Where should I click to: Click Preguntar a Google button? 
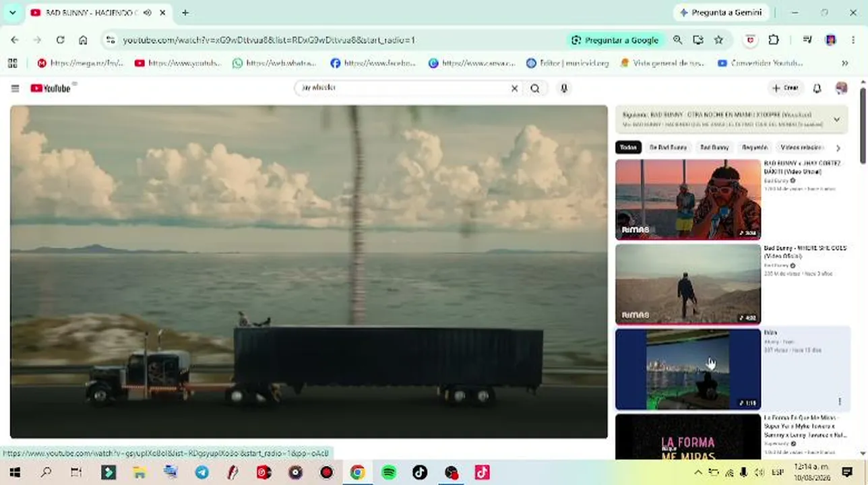[x=615, y=40]
